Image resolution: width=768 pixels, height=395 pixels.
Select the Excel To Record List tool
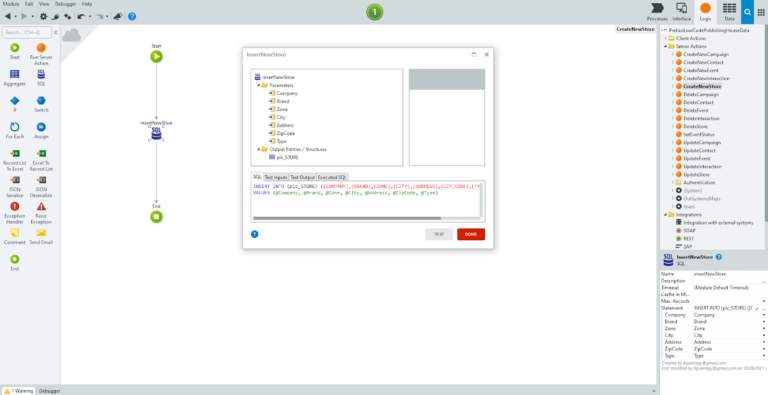click(x=41, y=160)
